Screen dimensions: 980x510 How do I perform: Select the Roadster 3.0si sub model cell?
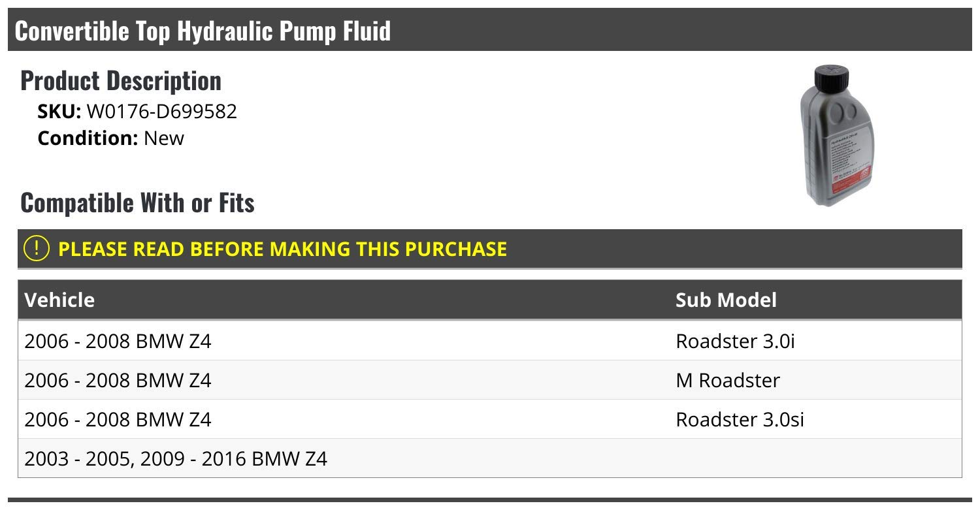click(x=740, y=419)
